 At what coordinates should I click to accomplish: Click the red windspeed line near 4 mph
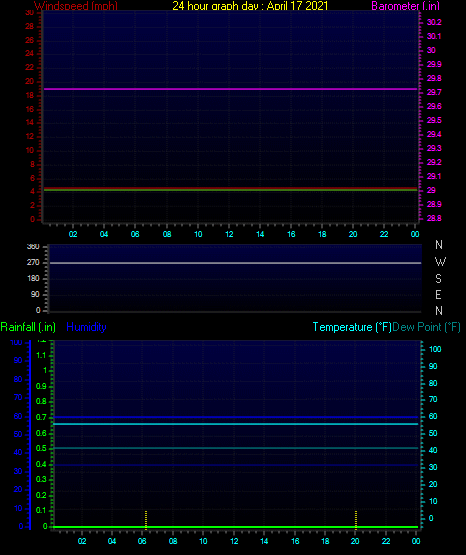pyautogui.click(x=230, y=188)
